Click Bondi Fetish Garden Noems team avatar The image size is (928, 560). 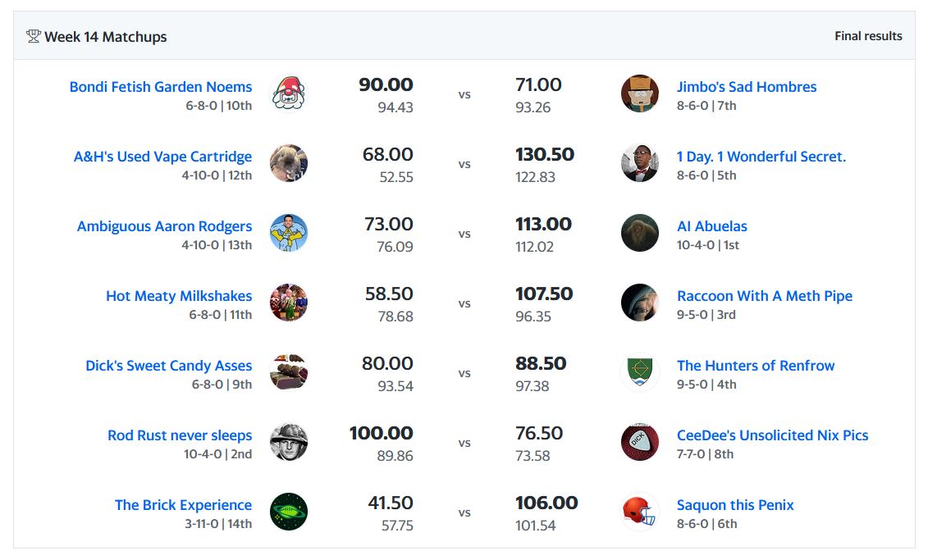288,93
